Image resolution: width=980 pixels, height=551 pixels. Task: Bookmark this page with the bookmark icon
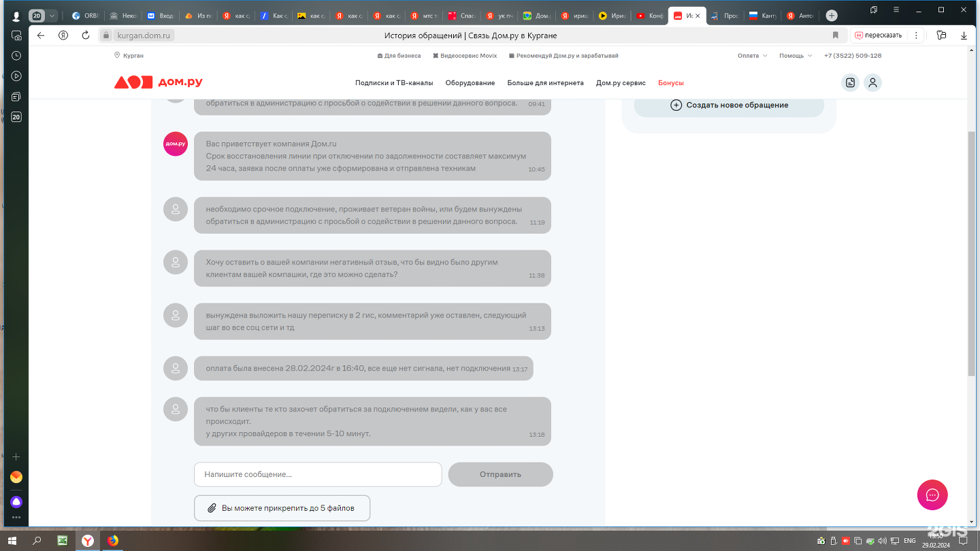(836, 35)
